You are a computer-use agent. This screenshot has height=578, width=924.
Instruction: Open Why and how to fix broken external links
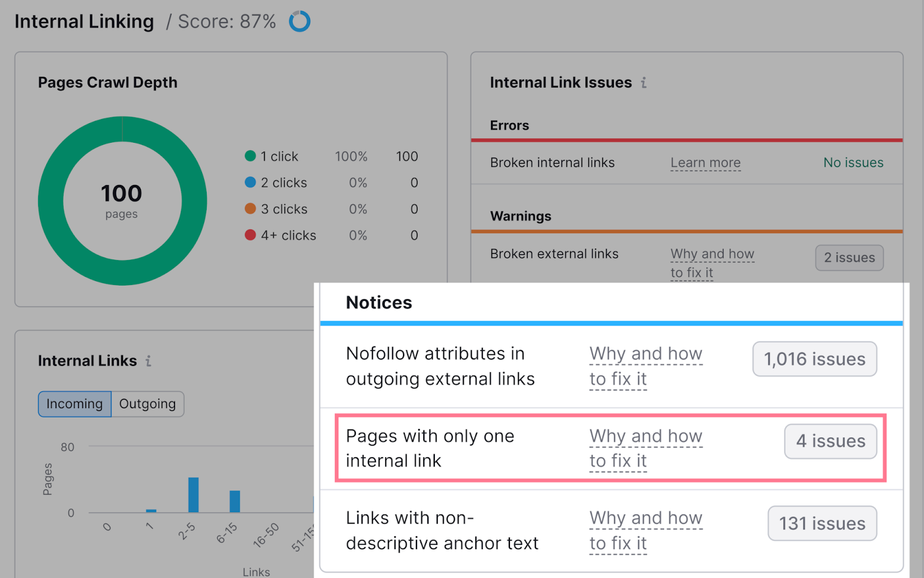pos(711,262)
